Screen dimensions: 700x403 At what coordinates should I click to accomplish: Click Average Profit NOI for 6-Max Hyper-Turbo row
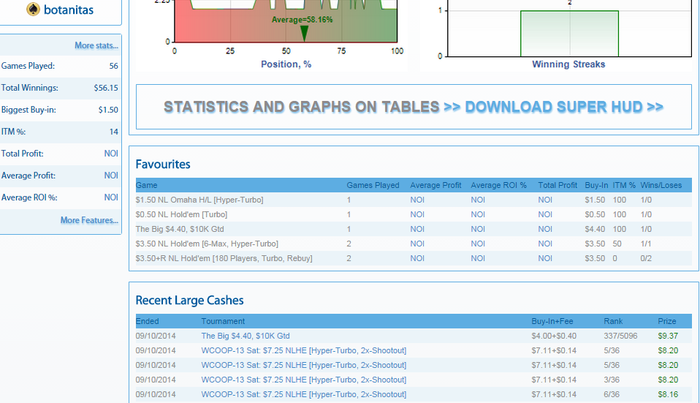[x=417, y=244]
